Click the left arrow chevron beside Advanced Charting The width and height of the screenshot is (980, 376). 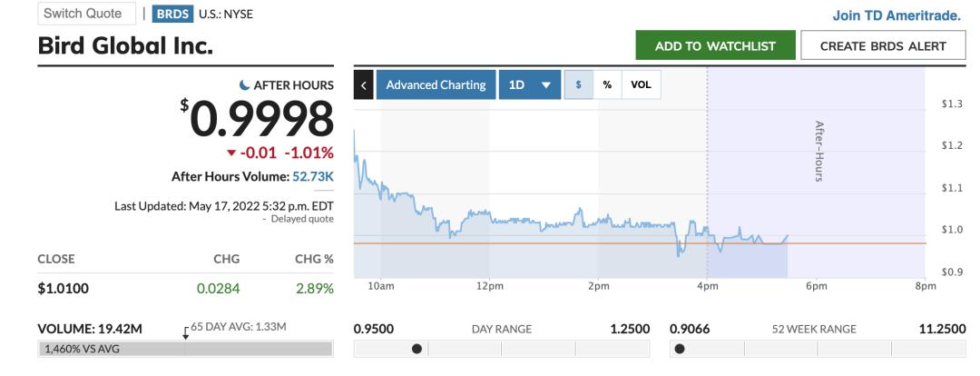[364, 84]
